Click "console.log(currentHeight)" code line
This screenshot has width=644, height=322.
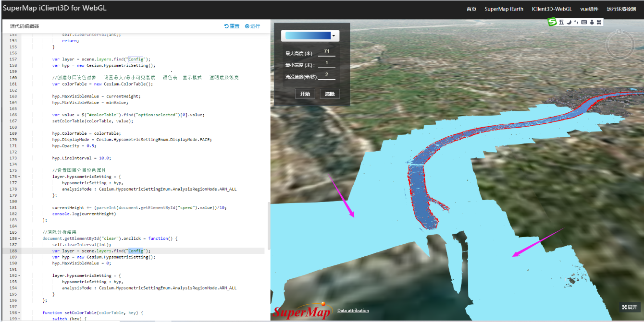click(84, 214)
